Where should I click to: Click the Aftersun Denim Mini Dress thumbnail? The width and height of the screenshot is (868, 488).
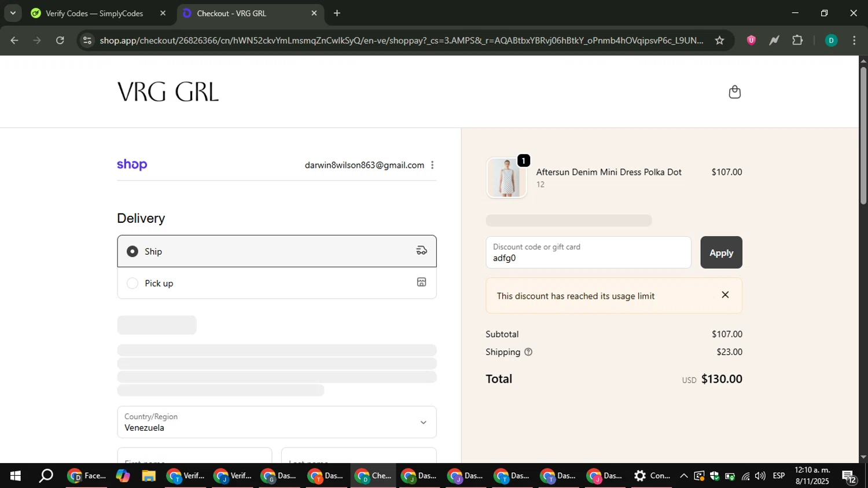(507, 178)
